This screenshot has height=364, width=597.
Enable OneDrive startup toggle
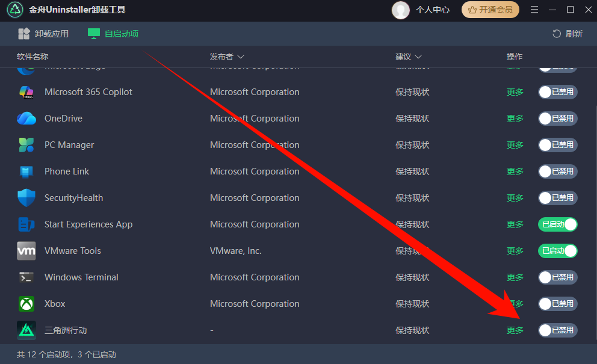[557, 119]
